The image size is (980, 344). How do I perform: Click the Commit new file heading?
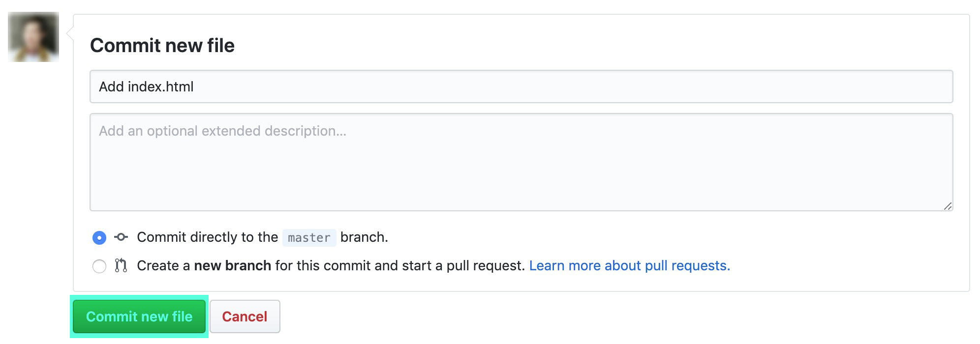[162, 45]
